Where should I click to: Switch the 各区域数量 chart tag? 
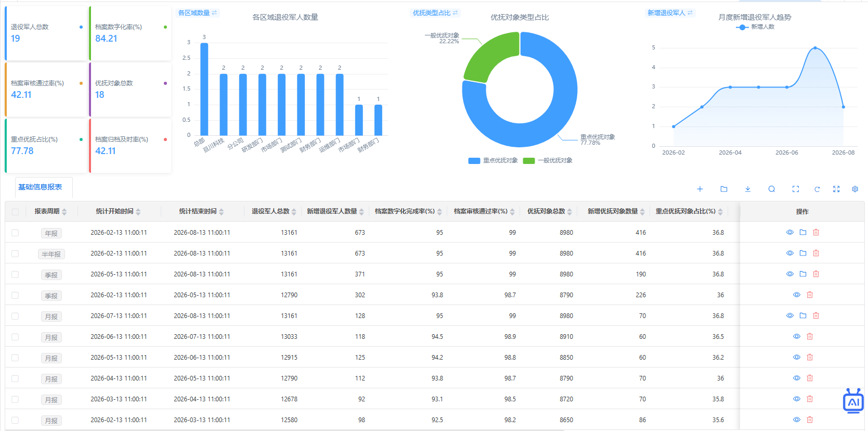(x=198, y=12)
